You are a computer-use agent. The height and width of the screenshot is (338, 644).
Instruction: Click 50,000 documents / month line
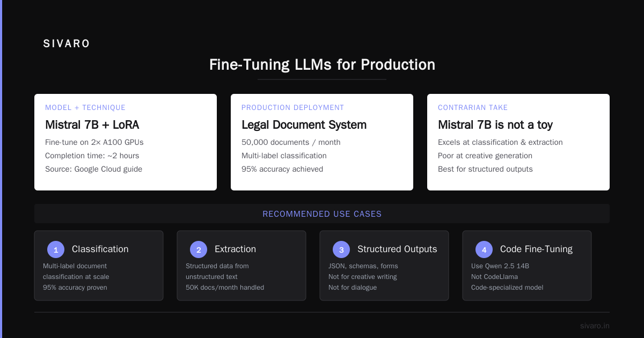pos(291,142)
